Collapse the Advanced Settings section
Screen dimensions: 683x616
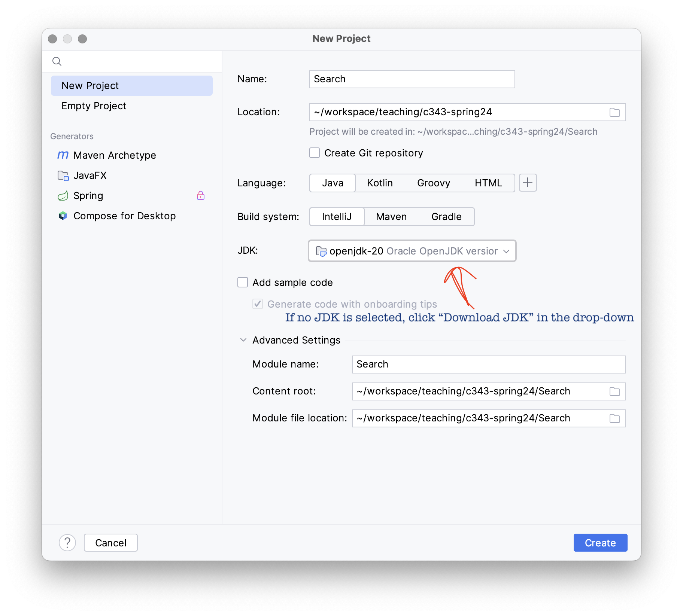coord(243,340)
